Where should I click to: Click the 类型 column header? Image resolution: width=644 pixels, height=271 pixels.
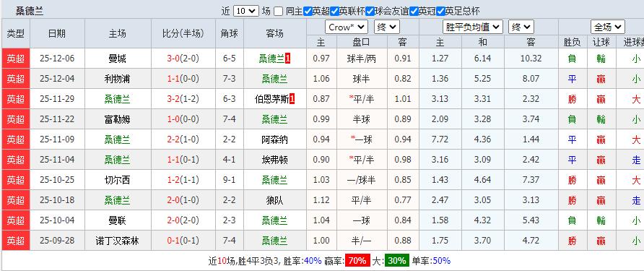[16, 33]
